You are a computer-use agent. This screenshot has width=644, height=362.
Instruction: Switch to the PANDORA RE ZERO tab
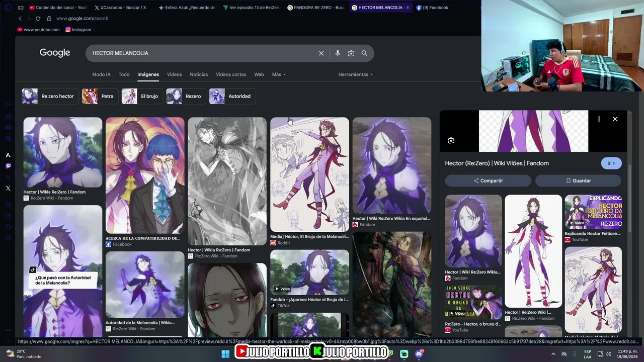click(316, 8)
